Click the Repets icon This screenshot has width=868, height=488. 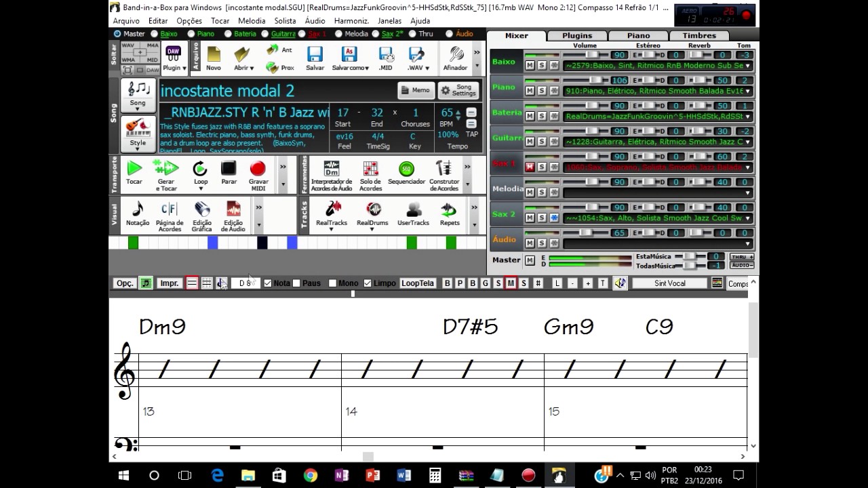pyautogui.click(x=450, y=214)
